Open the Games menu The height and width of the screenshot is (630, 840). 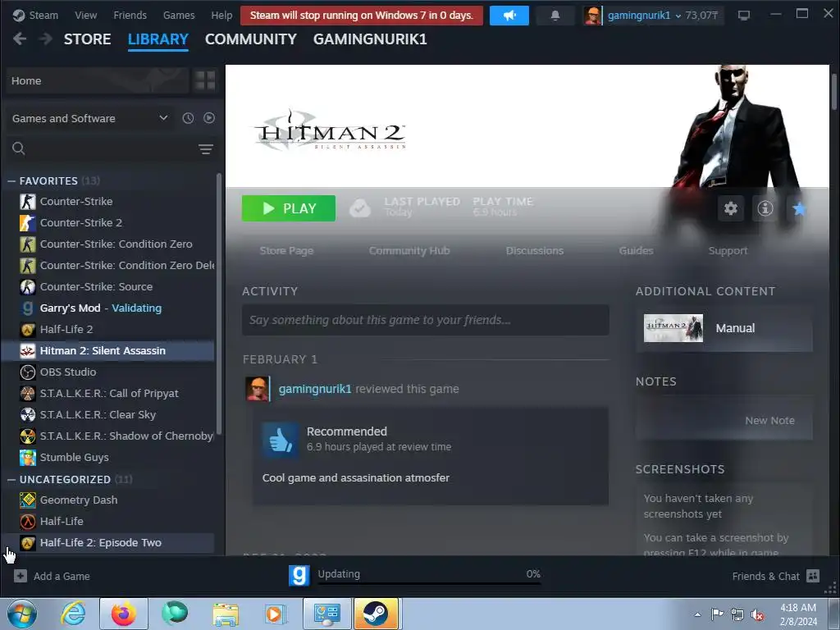(x=179, y=16)
